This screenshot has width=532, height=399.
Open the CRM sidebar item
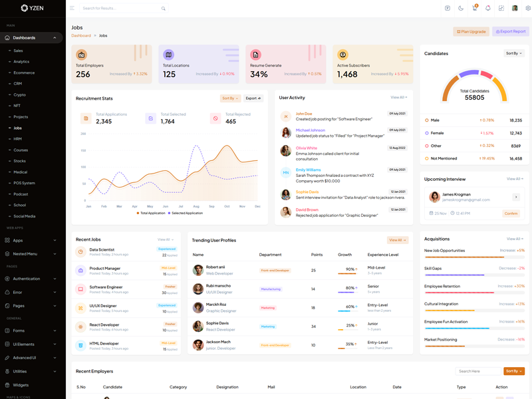tap(18, 84)
